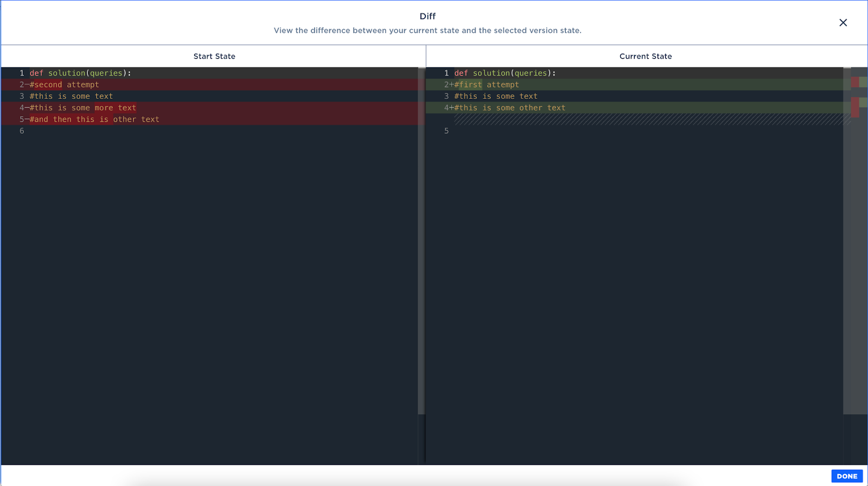Click the diff description subtitle text
Screen dimensions: 868x486
pyautogui.click(x=427, y=30)
